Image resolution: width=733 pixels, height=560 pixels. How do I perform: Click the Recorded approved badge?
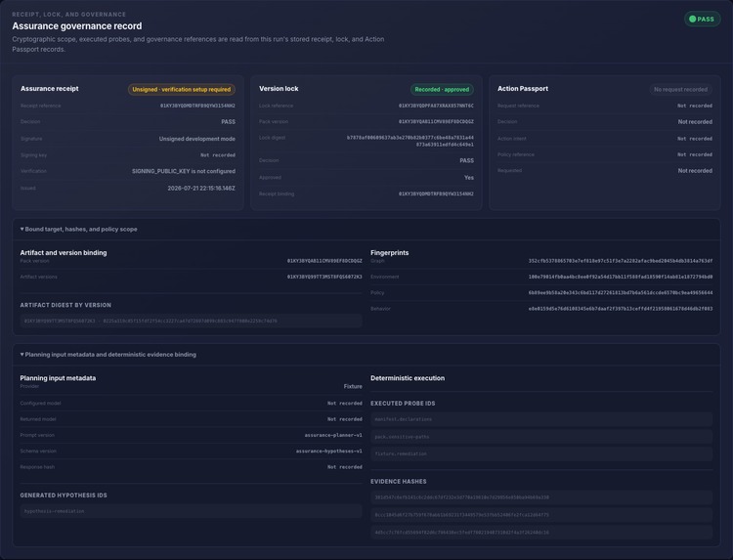442,89
